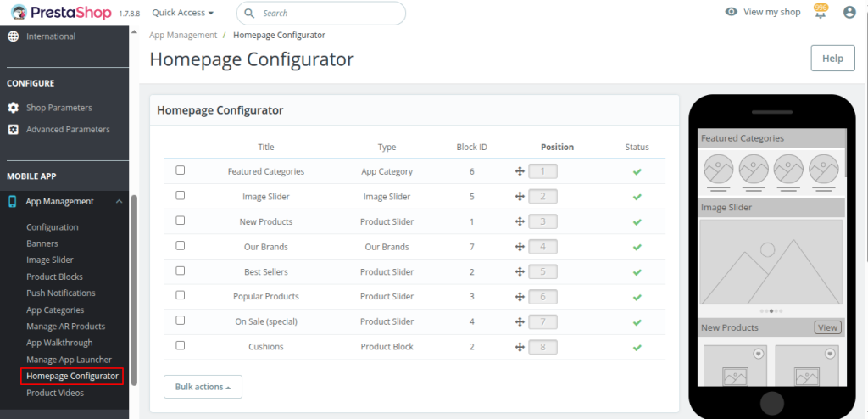Open the user profile avatar icon
868x419 pixels.
[x=849, y=12]
